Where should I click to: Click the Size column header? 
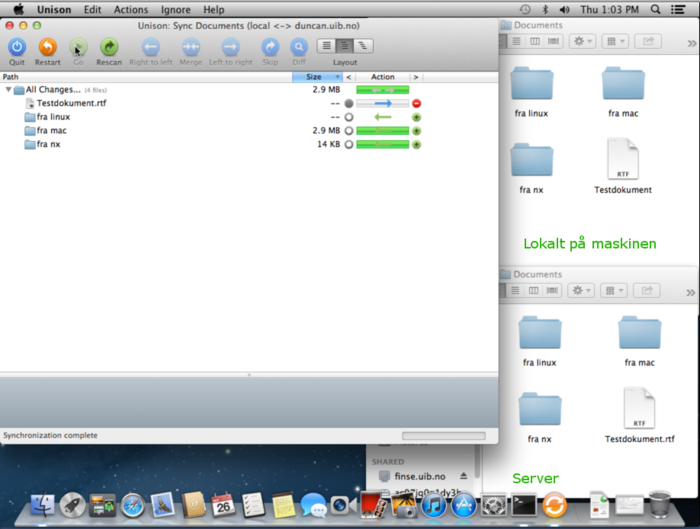(315, 77)
